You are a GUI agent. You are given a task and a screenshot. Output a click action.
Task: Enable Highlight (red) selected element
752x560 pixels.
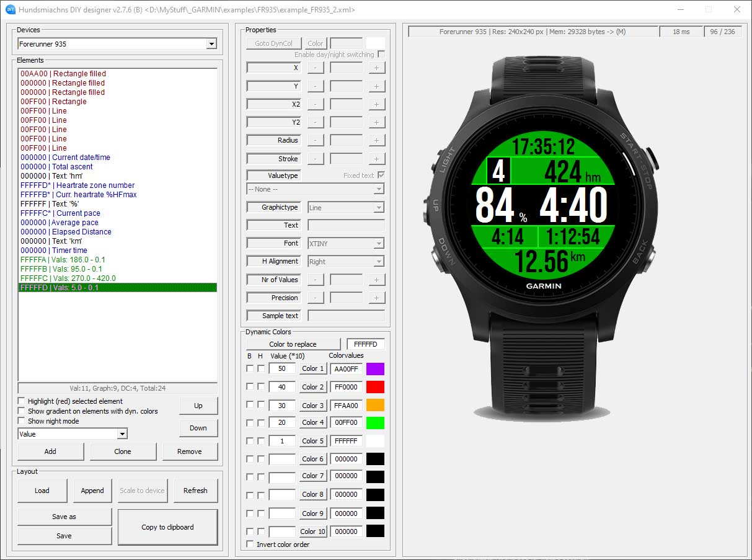pyautogui.click(x=20, y=401)
